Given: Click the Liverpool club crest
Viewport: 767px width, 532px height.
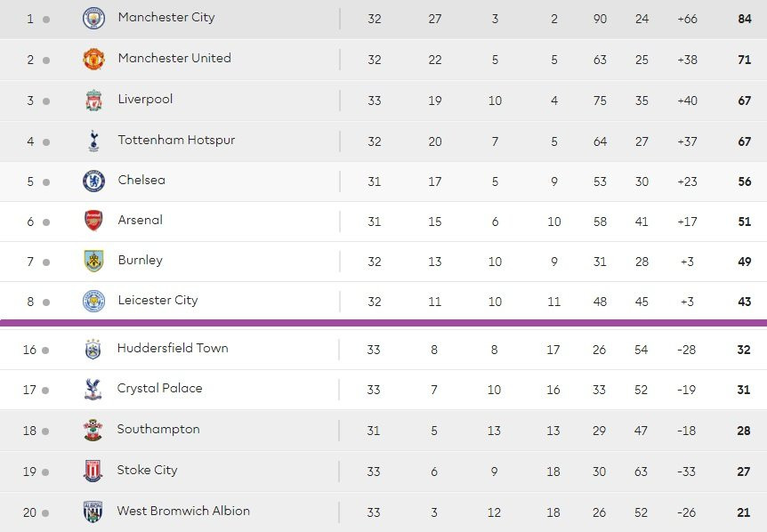Looking at the screenshot, I should coord(93,101).
